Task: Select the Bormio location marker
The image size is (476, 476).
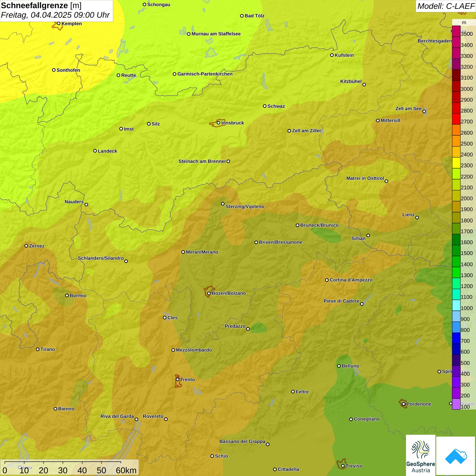Action: 67,295
